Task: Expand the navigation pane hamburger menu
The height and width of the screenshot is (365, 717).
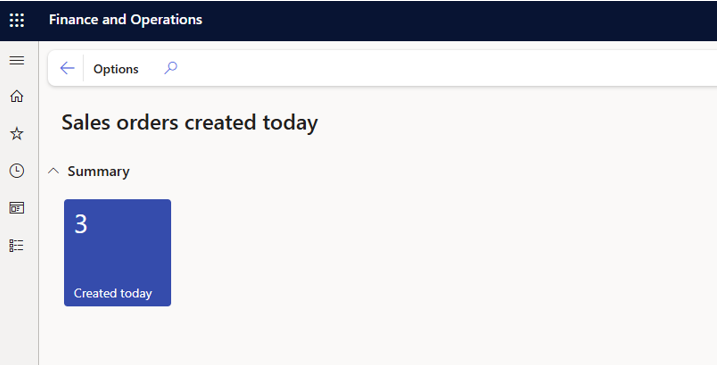Action: (x=17, y=60)
